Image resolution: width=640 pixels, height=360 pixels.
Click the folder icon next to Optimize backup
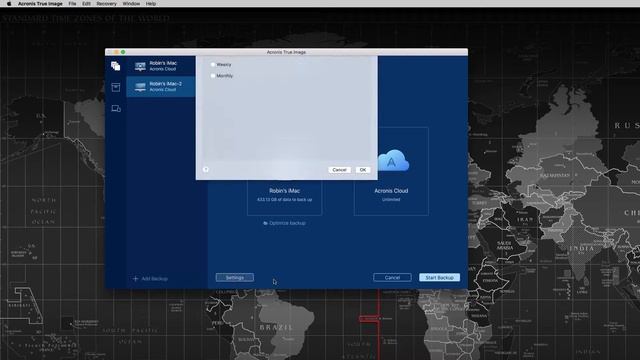[265, 223]
